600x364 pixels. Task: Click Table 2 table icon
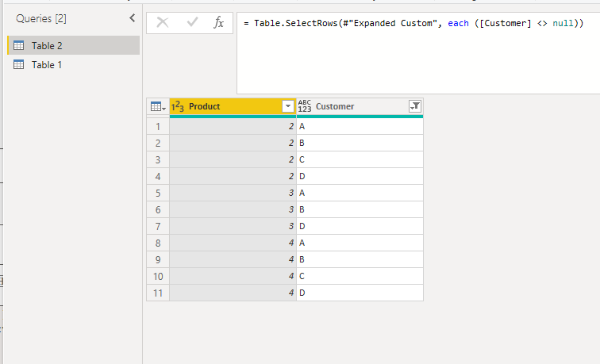coord(19,45)
